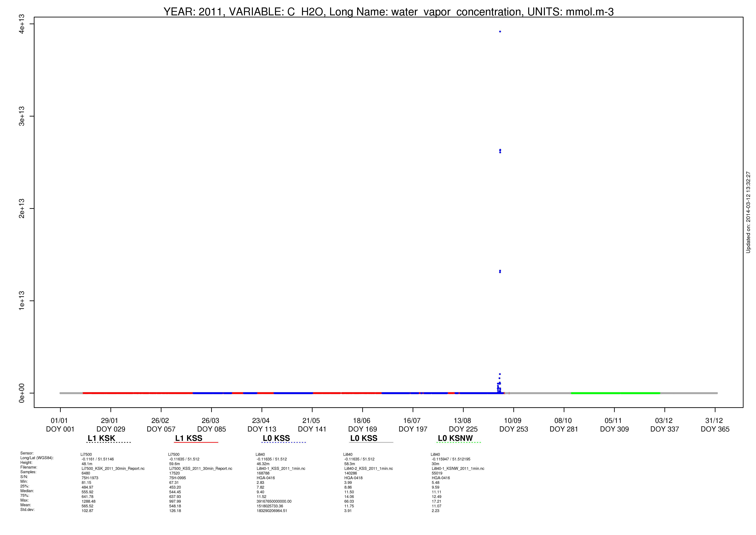Click the highest blue outlier point near 4e+13
This screenshot has height=535, width=756.
(x=500, y=32)
